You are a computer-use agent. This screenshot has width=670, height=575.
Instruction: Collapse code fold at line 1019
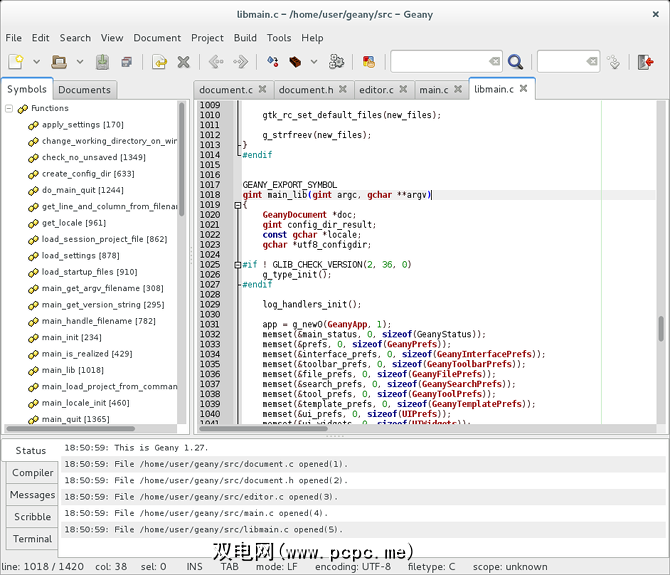pyautogui.click(x=236, y=205)
